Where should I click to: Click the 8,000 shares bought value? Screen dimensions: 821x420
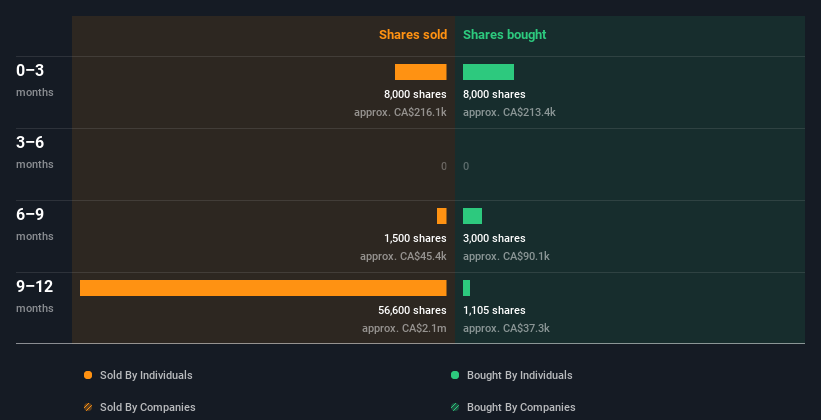coord(494,94)
